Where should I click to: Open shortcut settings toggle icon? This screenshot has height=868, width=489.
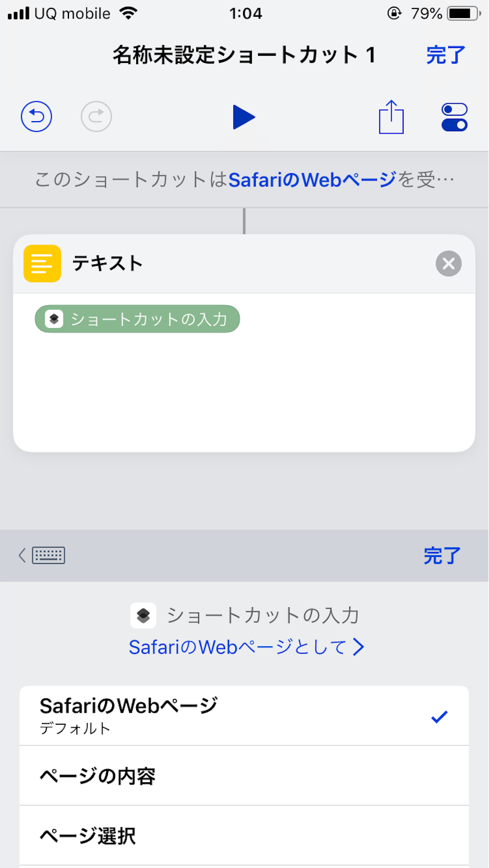tap(454, 116)
